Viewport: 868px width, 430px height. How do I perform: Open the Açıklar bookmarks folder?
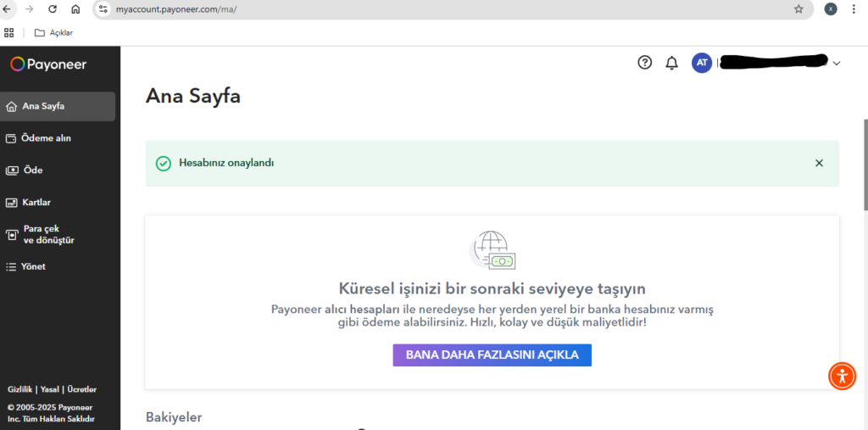click(53, 33)
